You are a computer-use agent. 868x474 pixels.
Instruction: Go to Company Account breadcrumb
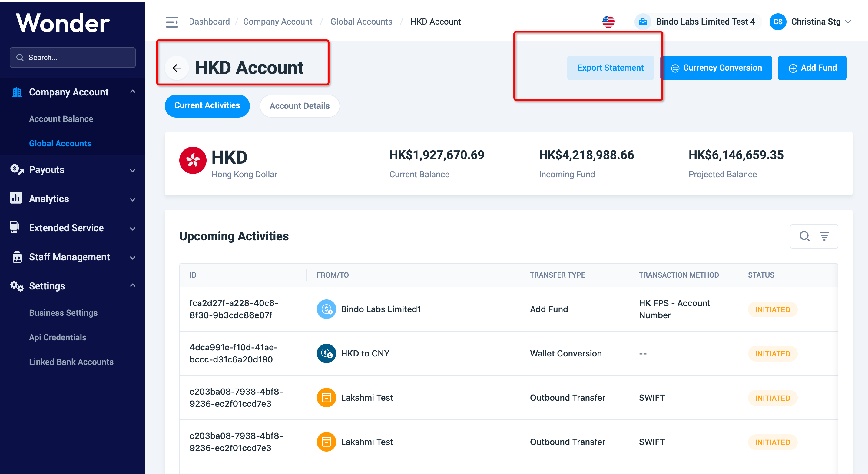pos(278,22)
